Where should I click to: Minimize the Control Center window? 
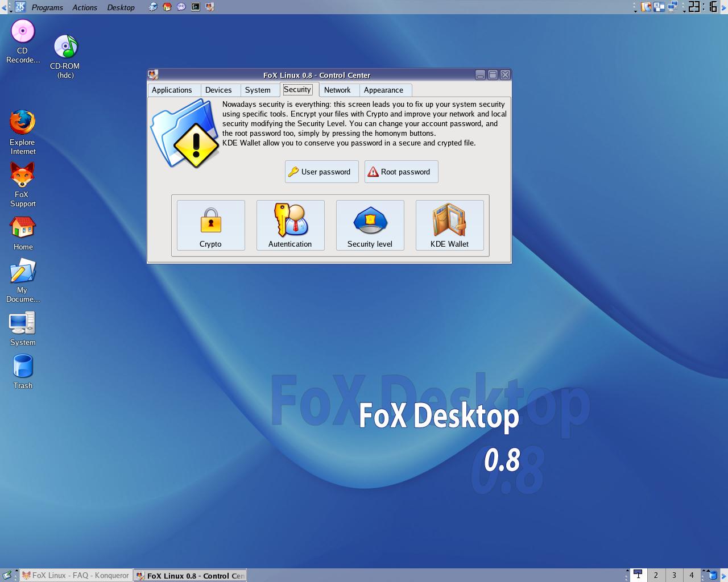pyautogui.click(x=481, y=75)
